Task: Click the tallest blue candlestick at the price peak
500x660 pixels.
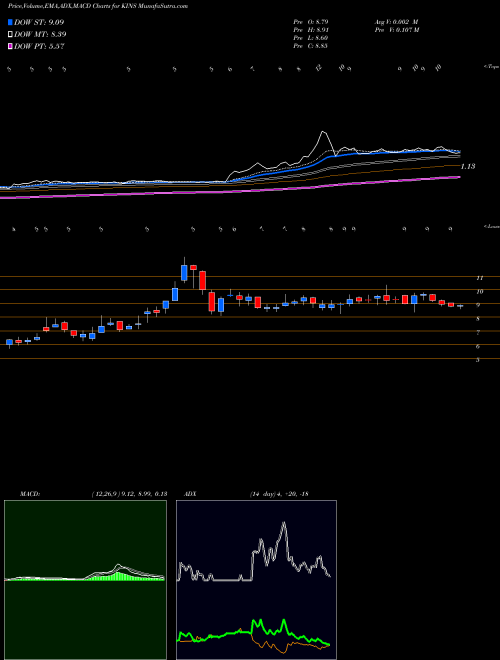Action: coord(184,273)
